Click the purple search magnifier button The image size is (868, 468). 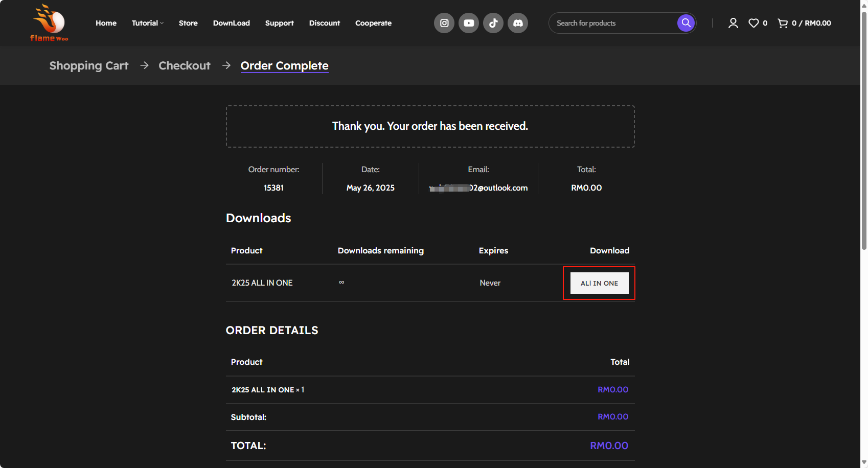click(686, 23)
